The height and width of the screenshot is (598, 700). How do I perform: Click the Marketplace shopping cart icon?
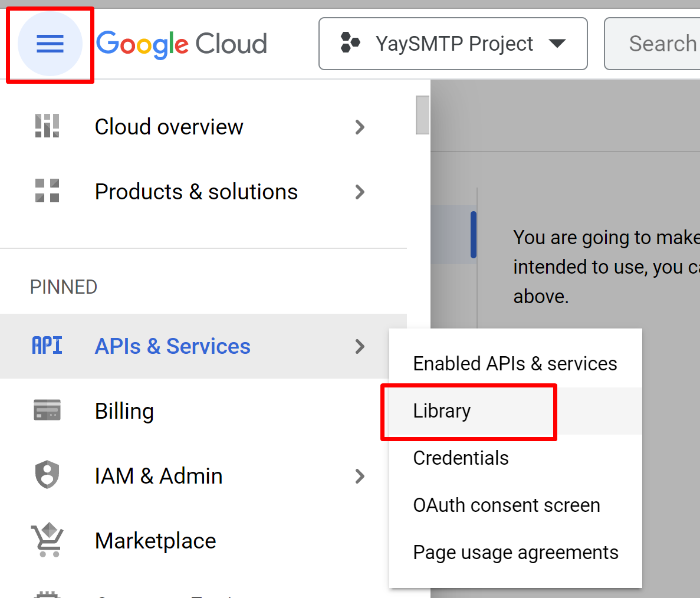pyautogui.click(x=47, y=540)
